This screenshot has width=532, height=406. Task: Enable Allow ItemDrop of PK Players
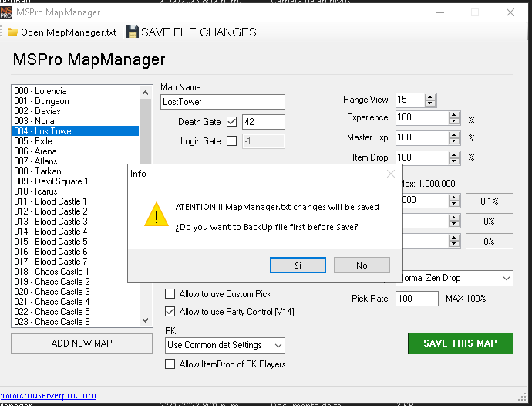coord(170,364)
